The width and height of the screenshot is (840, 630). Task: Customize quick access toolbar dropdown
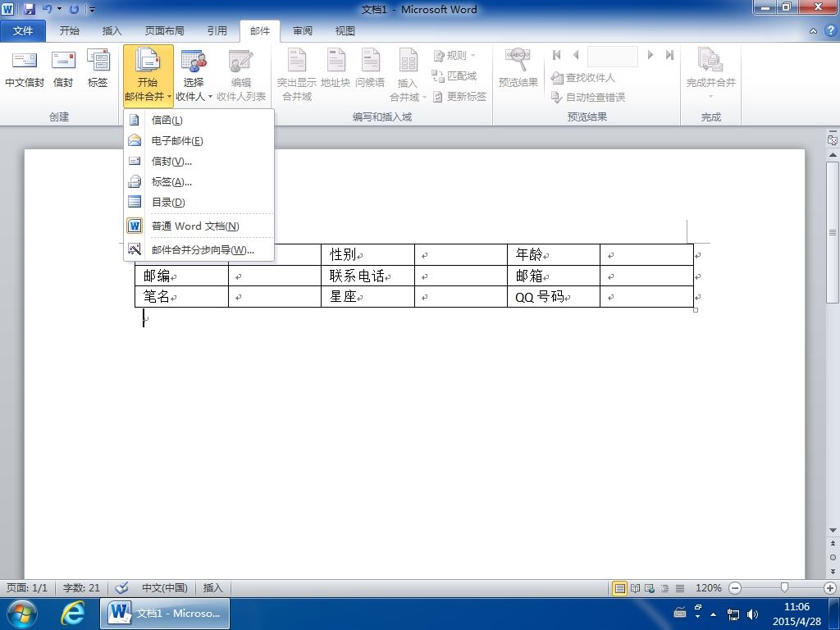(92, 10)
